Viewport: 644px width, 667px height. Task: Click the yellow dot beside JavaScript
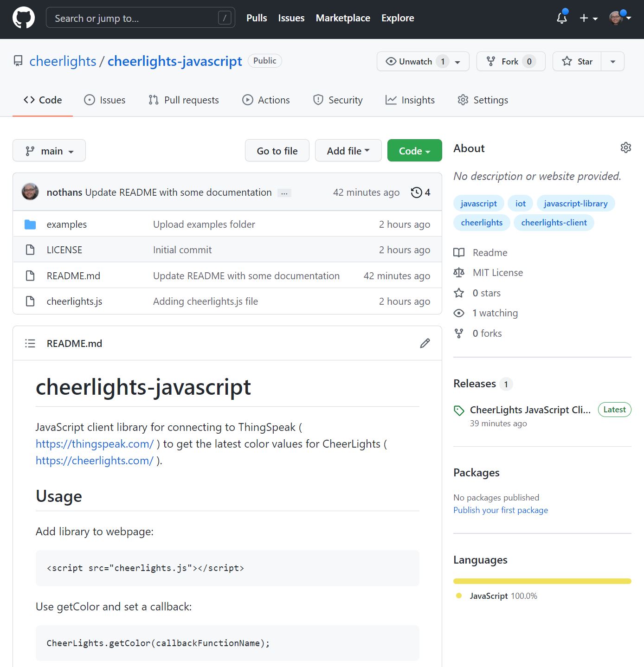[x=459, y=596]
